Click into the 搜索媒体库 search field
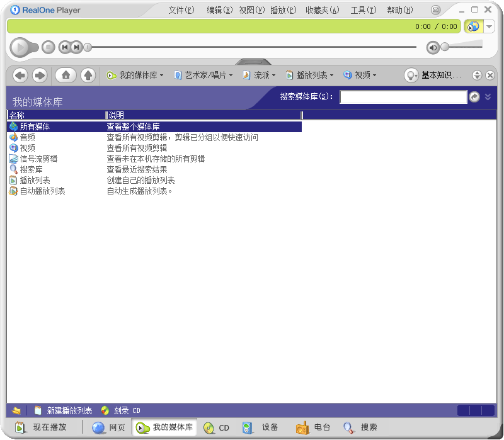This screenshot has width=504, height=440. pos(403,97)
